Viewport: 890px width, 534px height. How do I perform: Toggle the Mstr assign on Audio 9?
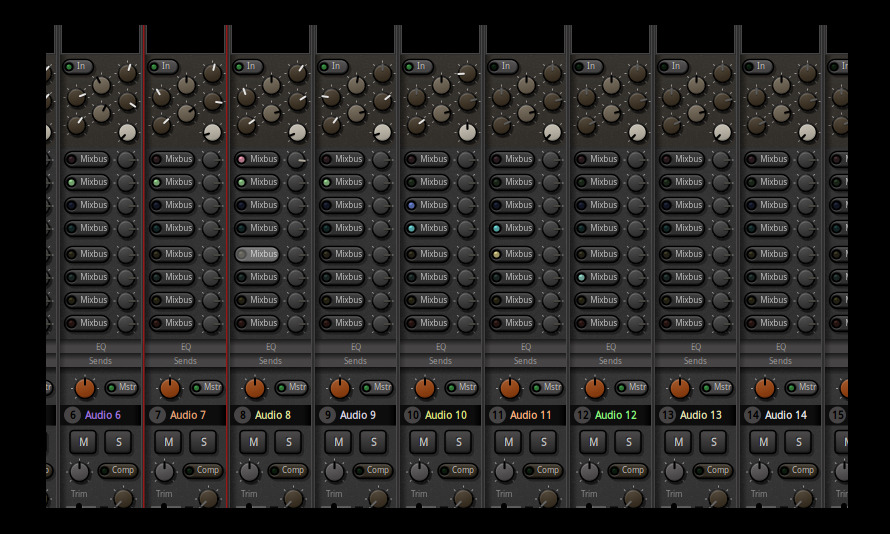click(x=376, y=388)
